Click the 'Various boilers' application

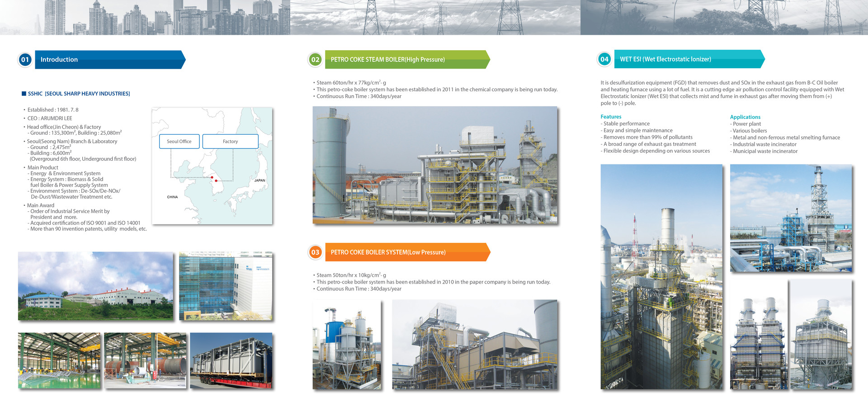point(749,131)
